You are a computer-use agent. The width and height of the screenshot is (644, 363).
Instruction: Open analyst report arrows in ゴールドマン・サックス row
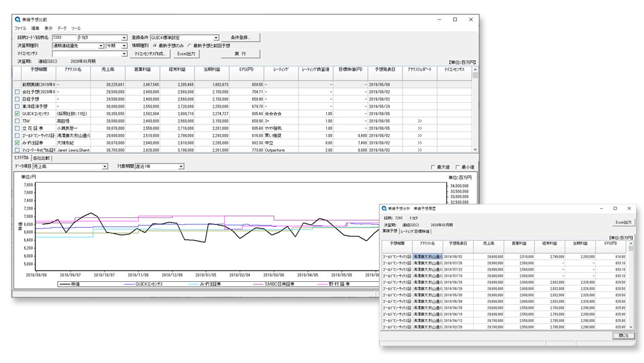tap(419, 136)
